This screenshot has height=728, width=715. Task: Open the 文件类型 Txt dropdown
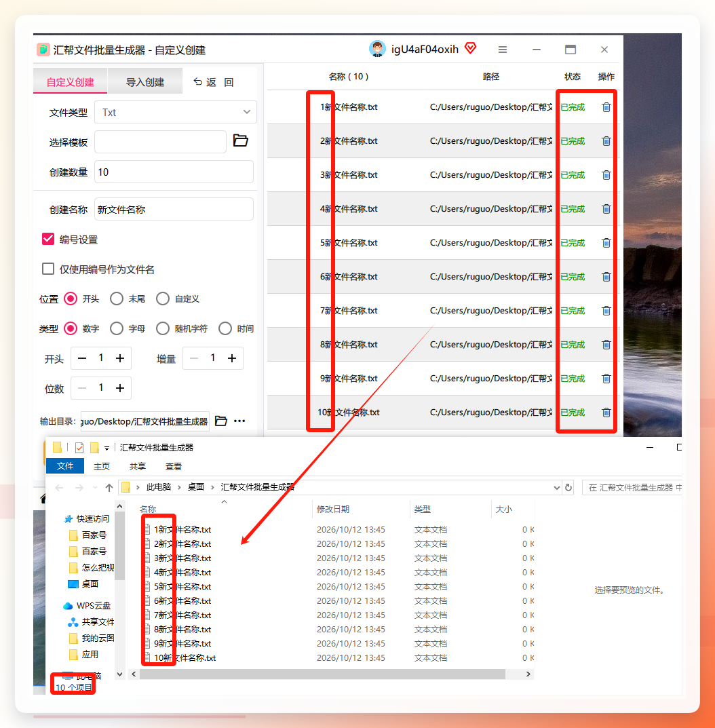(176, 113)
